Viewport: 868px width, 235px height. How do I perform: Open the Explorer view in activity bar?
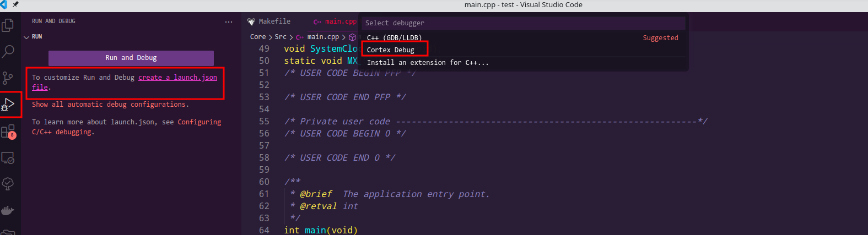8,25
